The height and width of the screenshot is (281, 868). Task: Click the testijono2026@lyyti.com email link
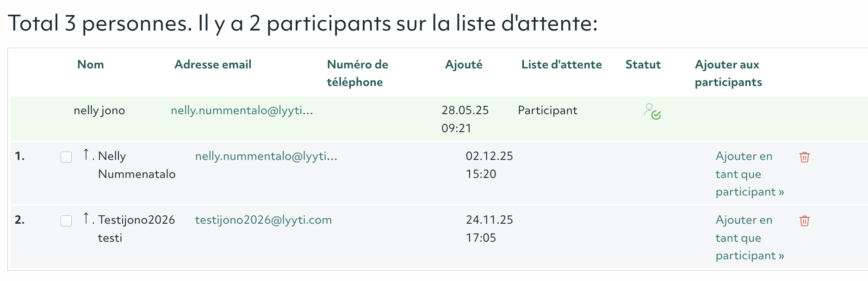(x=263, y=220)
